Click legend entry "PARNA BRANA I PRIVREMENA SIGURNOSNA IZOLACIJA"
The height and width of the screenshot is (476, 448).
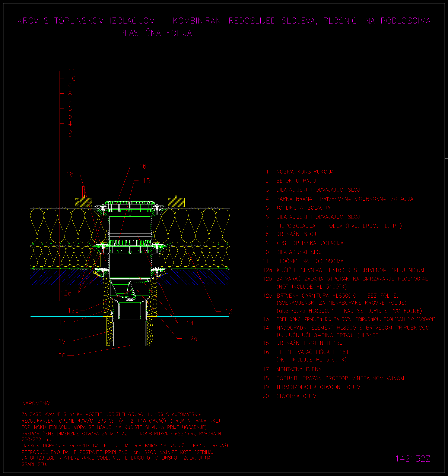pos(345,199)
